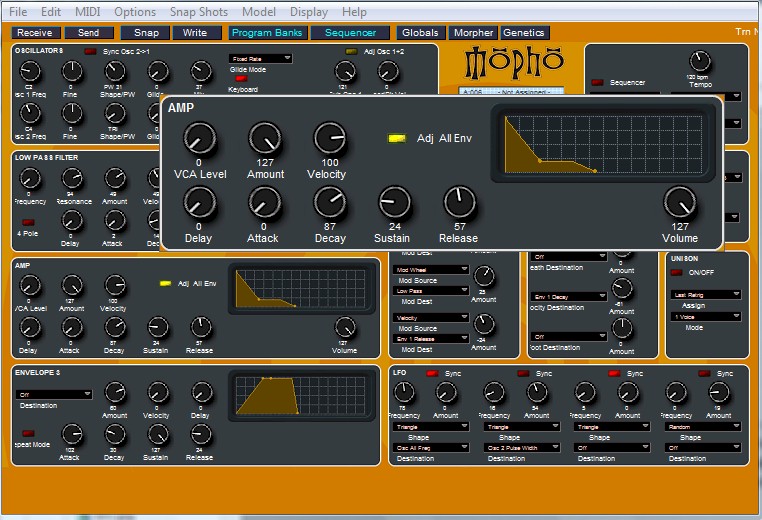This screenshot has height=520, width=762.
Task: Open the LFO Shape dropdown set to Random
Action: tap(703, 427)
